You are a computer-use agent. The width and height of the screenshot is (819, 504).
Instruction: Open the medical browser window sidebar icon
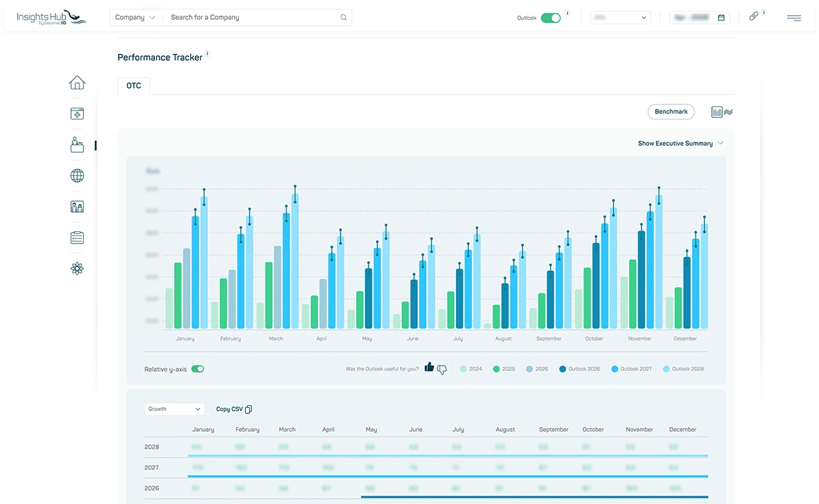pyautogui.click(x=77, y=114)
